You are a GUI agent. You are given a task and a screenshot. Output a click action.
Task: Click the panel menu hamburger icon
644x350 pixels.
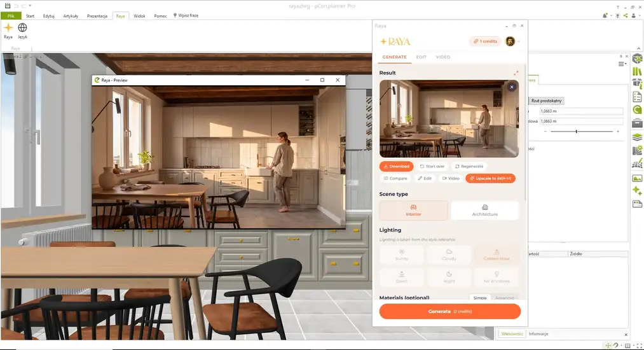click(x=622, y=64)
